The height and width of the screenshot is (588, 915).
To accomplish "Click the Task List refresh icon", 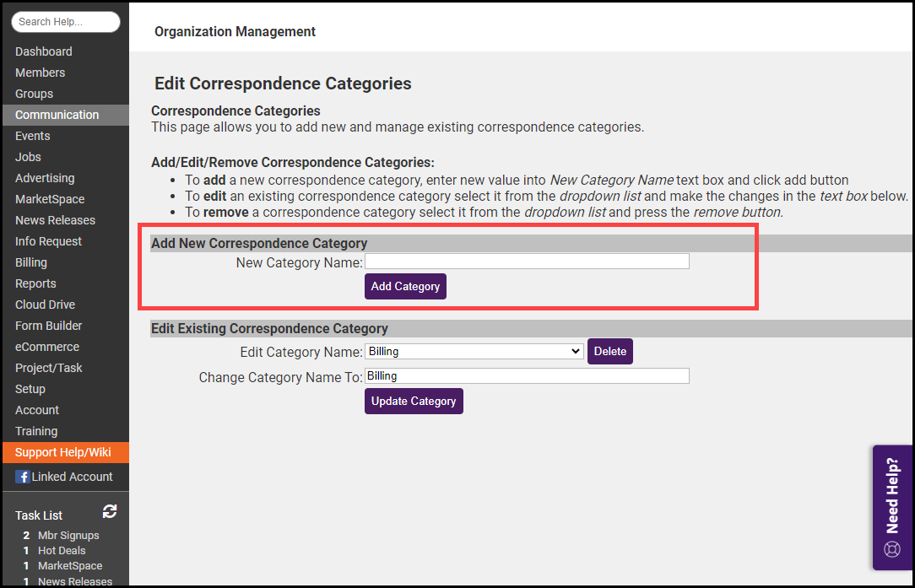I will 110,511.
